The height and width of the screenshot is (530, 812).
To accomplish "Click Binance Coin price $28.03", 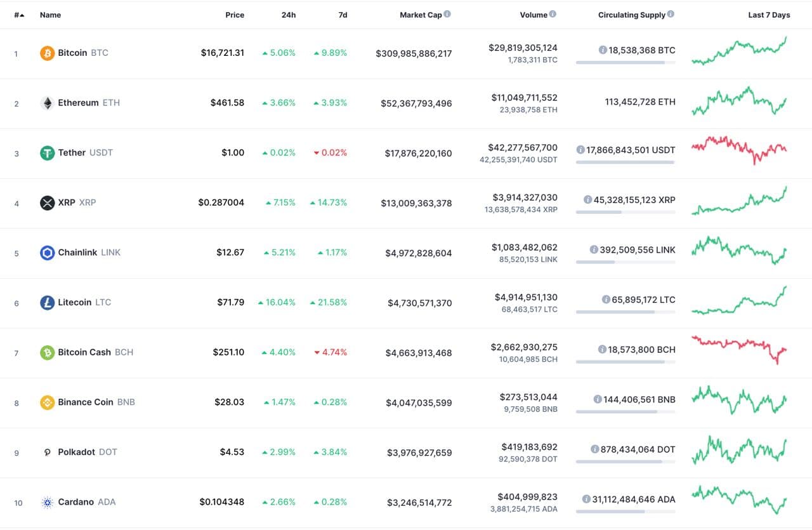I will (229, 402).
